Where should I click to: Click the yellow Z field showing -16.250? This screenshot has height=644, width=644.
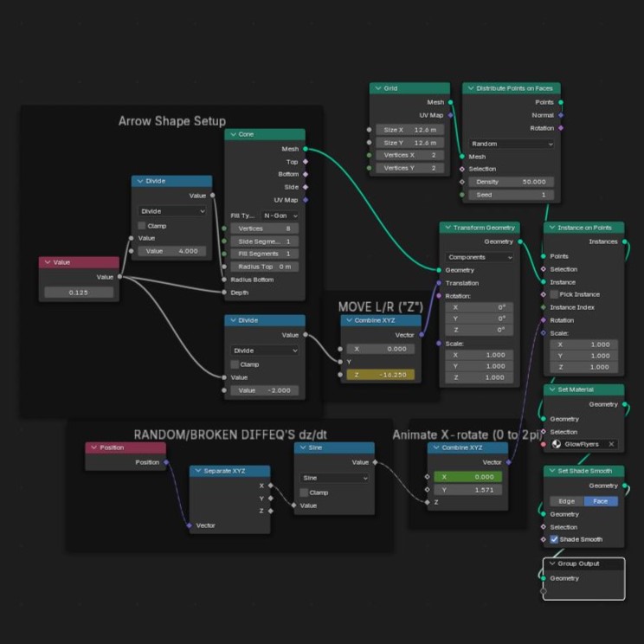[377, 375]
